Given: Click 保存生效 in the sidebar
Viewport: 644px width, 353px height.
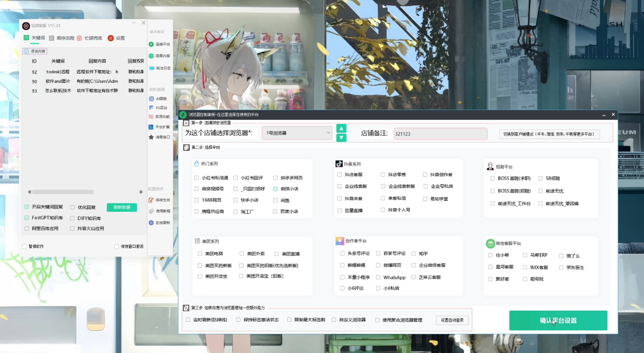Looking at the screenshot, I should [159, 200].
